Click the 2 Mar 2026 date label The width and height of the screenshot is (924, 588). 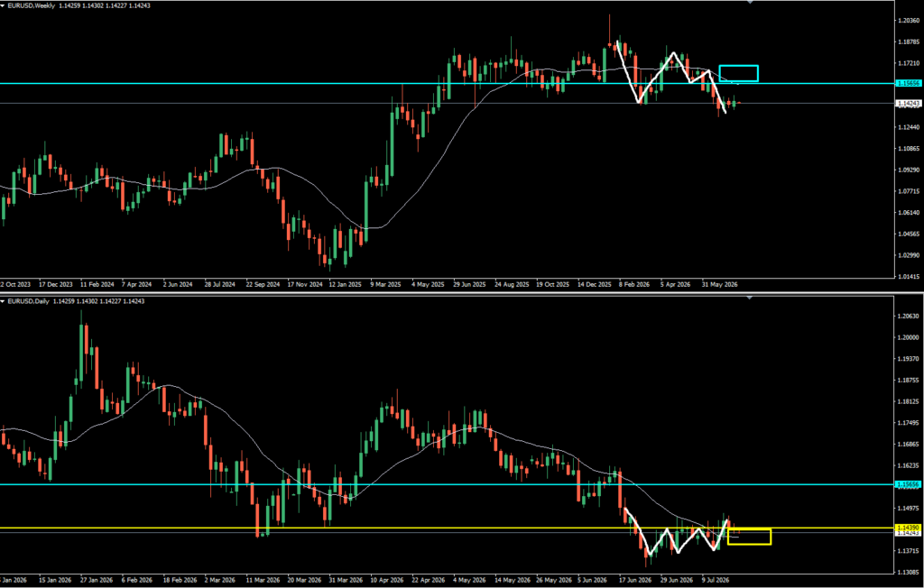[x=219, y=580]
